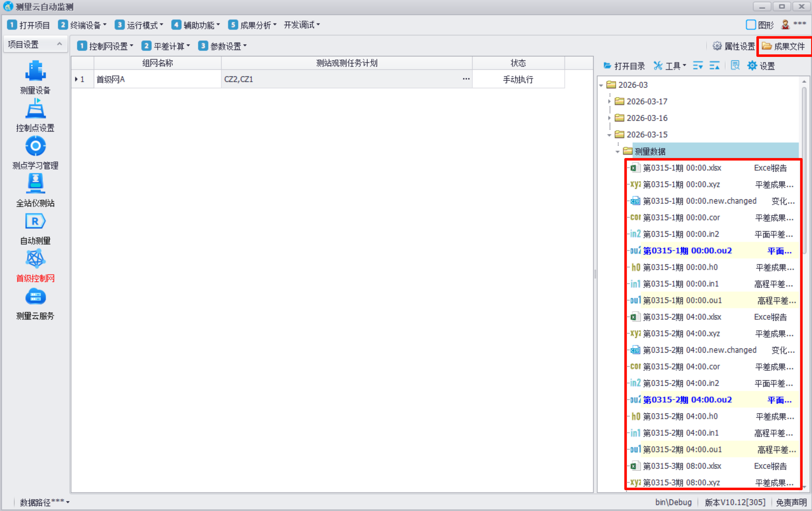Toggle the 图形 checkbox
This screenshot has width=812, height=511.
pyautogui.click(x=750, y=25)
